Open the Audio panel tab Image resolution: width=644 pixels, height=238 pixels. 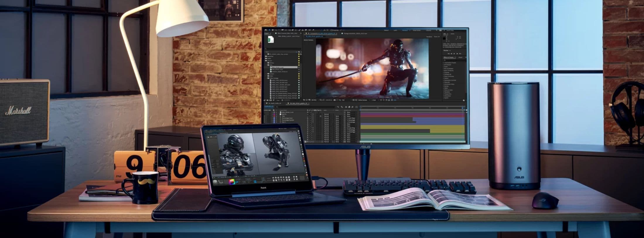pos(452,34)
